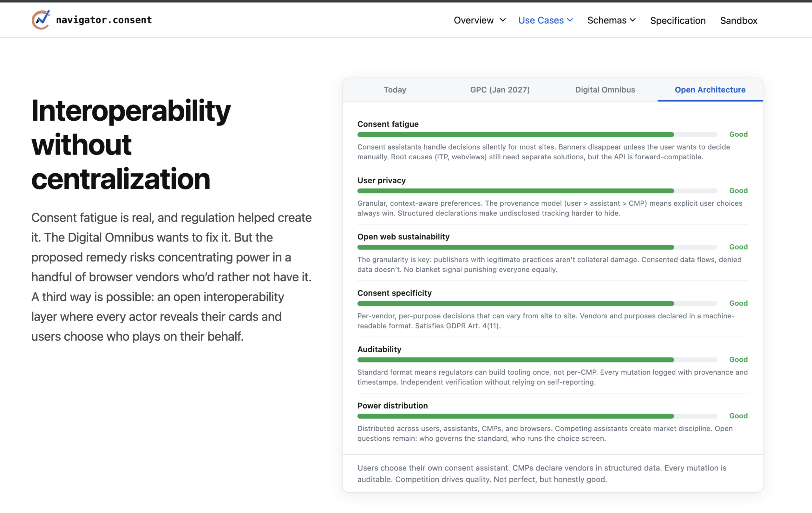Open the Overview dropdown
The width and height of the screenshot is (812, 513).
474,20
